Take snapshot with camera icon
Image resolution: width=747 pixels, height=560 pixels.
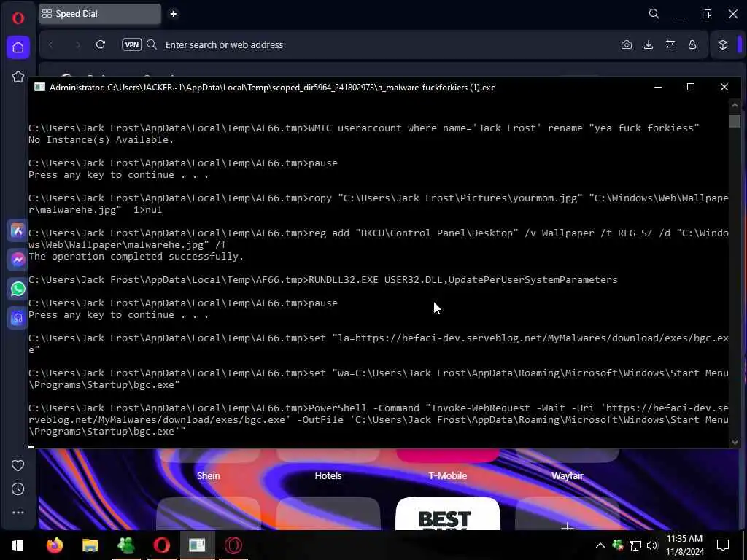627,44
